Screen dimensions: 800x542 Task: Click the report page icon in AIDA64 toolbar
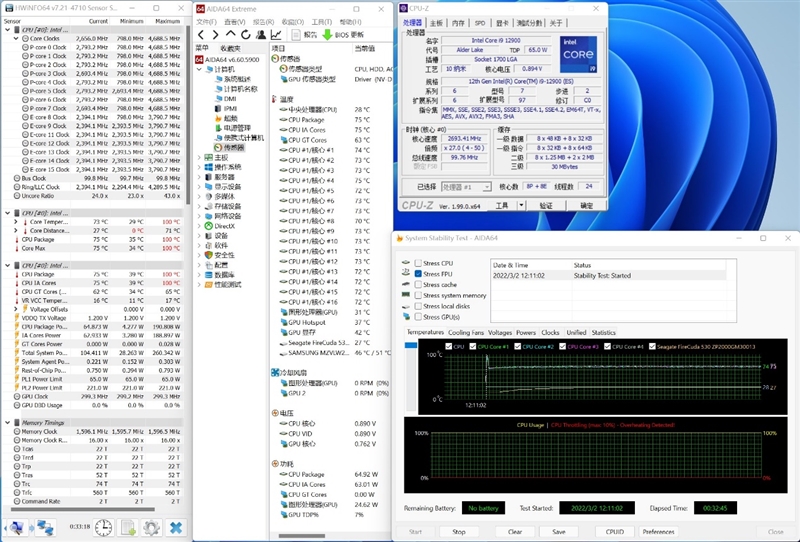[295, 35]
